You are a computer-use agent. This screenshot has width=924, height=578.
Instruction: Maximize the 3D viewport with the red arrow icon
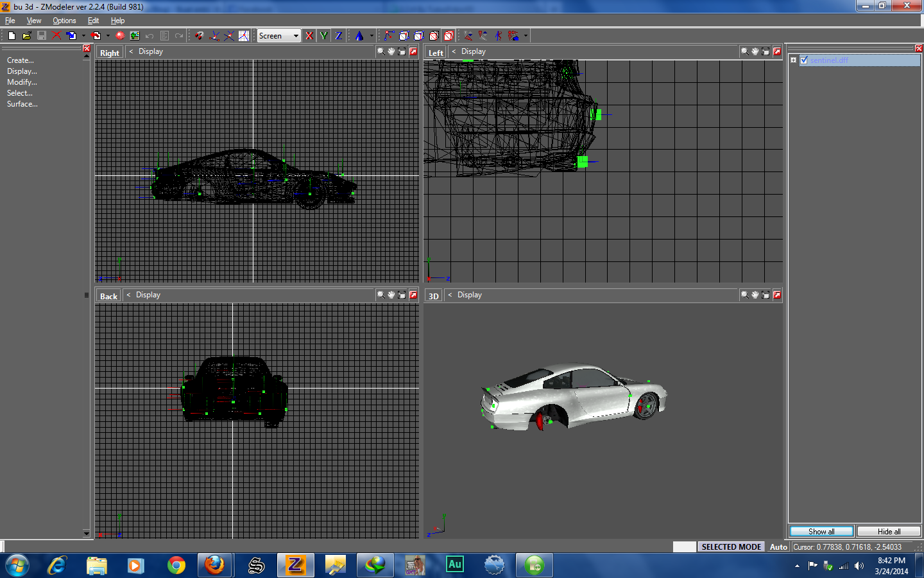(777, 295)
